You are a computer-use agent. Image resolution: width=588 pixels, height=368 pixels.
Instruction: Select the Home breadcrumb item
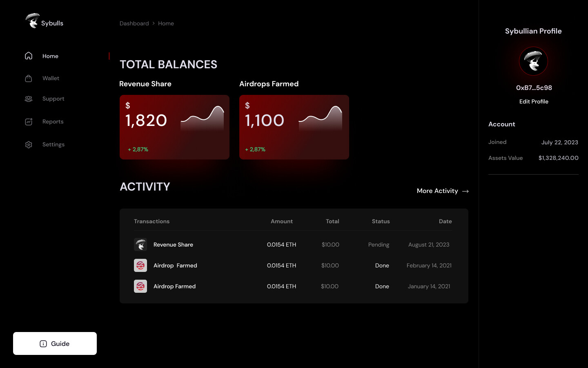[x=166, y=23]
